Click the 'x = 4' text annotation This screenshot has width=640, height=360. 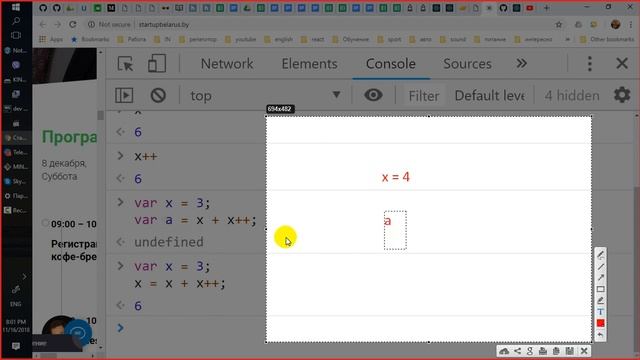point(396,177)
